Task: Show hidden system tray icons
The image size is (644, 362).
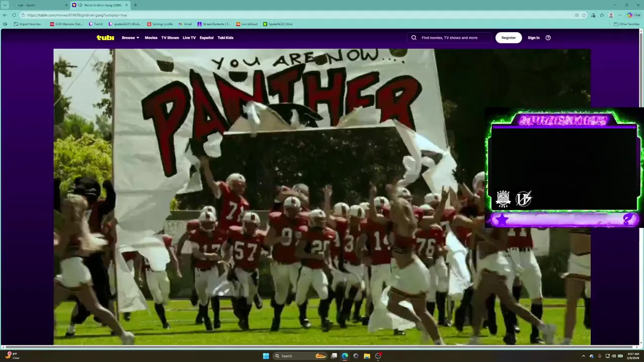Action: [584, 356]
